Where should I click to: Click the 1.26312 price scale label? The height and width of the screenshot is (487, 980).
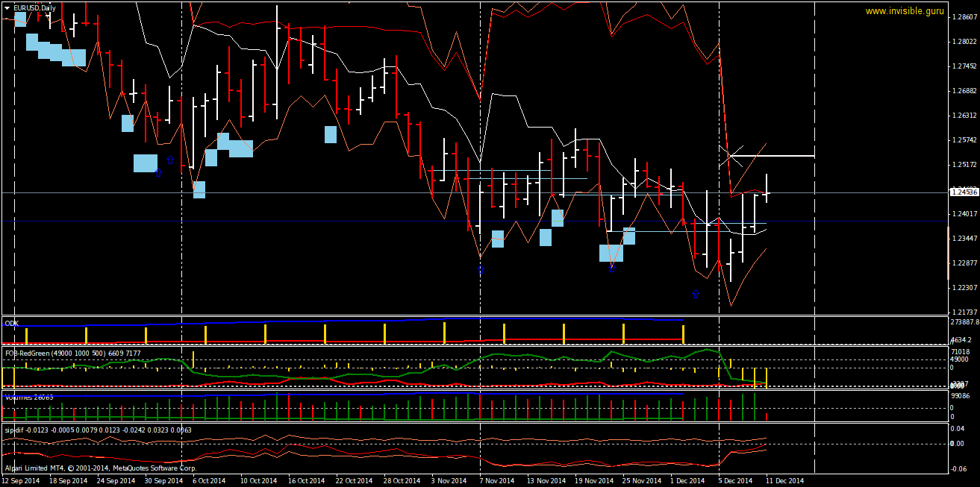click(964, 116)
